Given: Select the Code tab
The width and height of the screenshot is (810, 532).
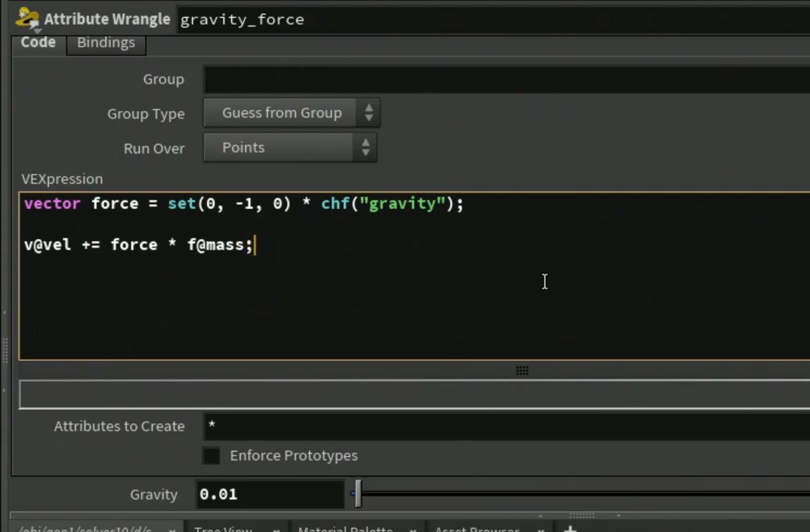Looking at the screenshot, I should tap(38, 42).
